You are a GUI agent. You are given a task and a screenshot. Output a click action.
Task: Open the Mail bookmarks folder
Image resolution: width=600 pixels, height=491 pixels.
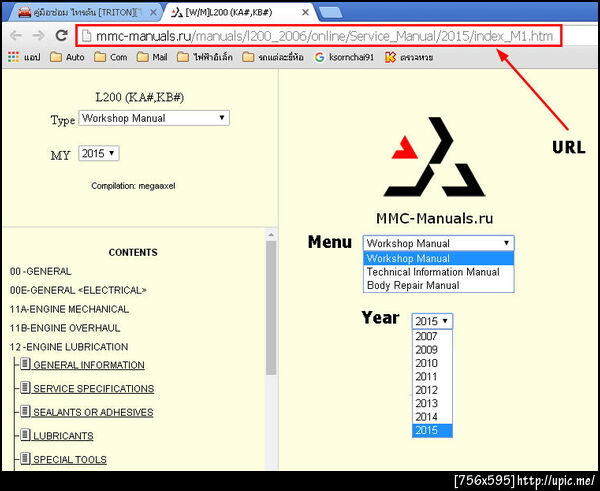tap(152, 57)
